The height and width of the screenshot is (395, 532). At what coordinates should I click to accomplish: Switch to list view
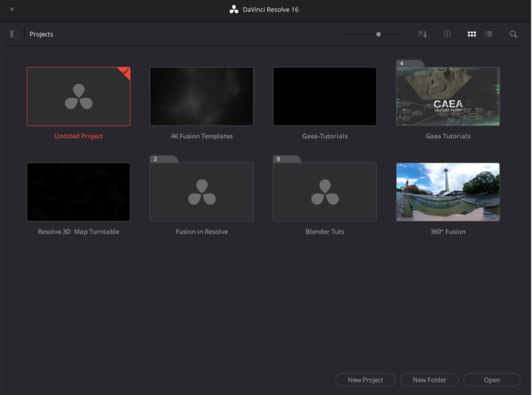[488, 34]
